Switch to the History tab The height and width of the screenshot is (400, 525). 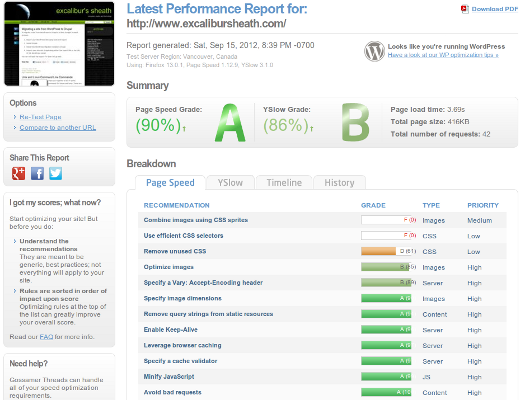coord(339,183)
